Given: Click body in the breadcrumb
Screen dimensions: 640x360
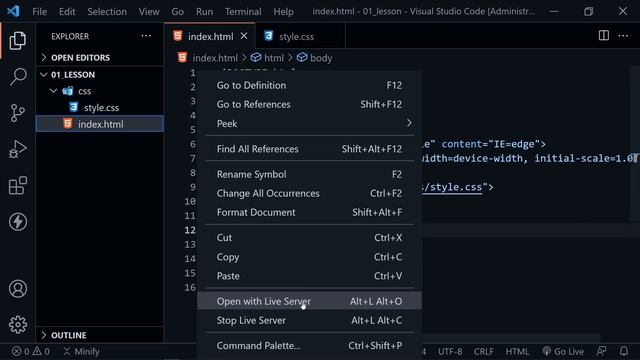Looking at the screenshot, I should tap(321, 58).
